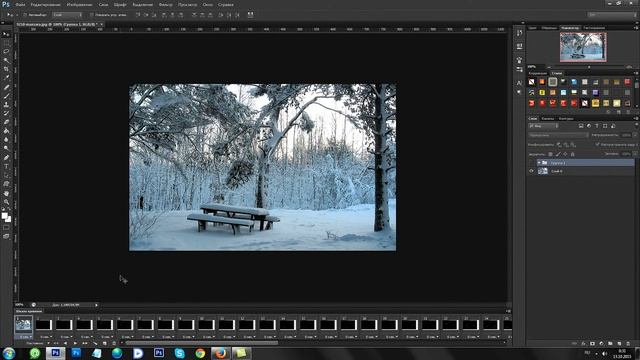Select the Crop tool
This screenshot has height=360, width=640.
point(6,69)
